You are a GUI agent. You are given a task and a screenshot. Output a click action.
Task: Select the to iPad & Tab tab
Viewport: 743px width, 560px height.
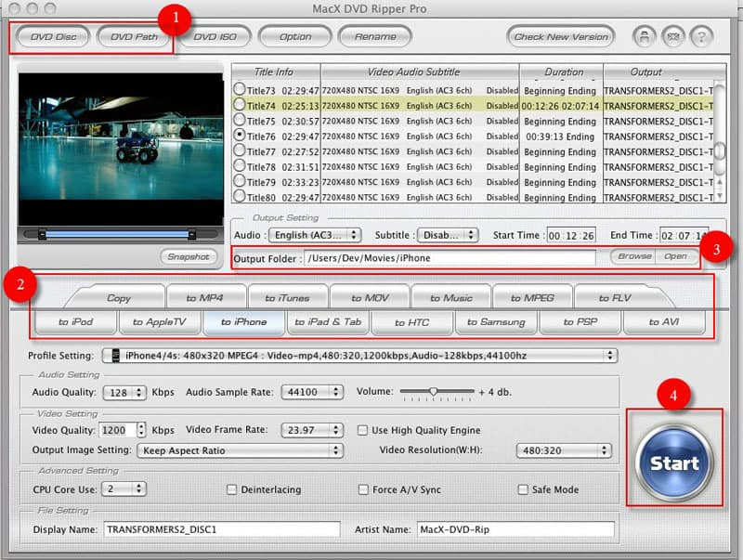pyautogui.click(x=328, y=322)
